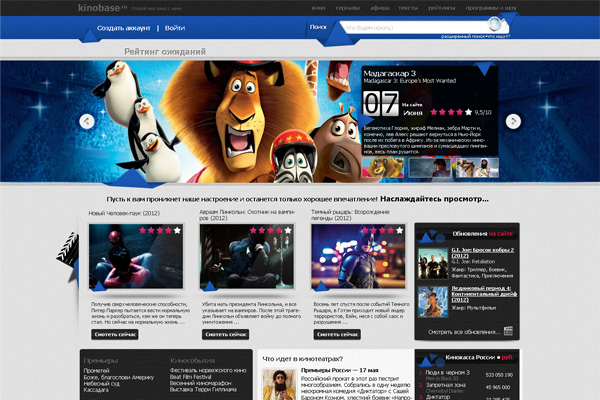Open title Авраам Линкольн: Охотник на вампиров

[x=247, y=215]
